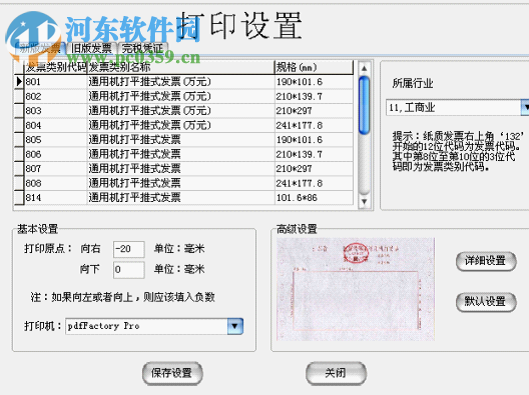Screen dimensions: 529x395
Task: Click the printer name field pdfFactory Pro
Action: click(x=146, y=326)
